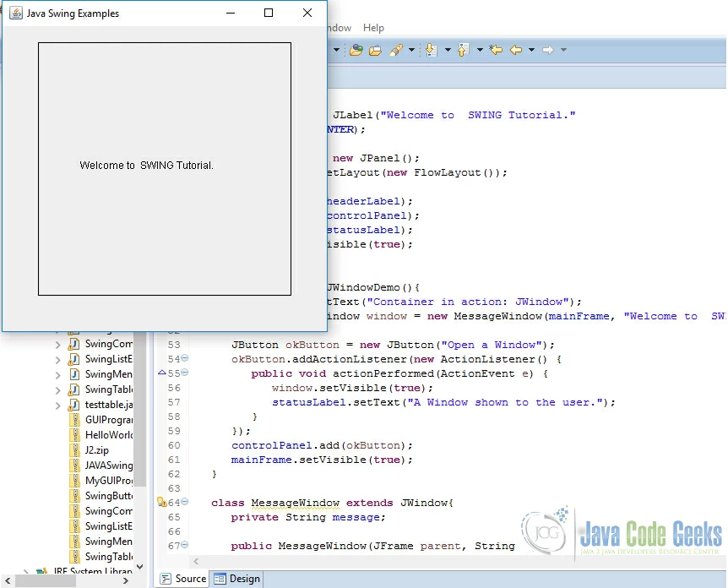
Task: Click the Open Task folder icon
Action: point(375,50)
